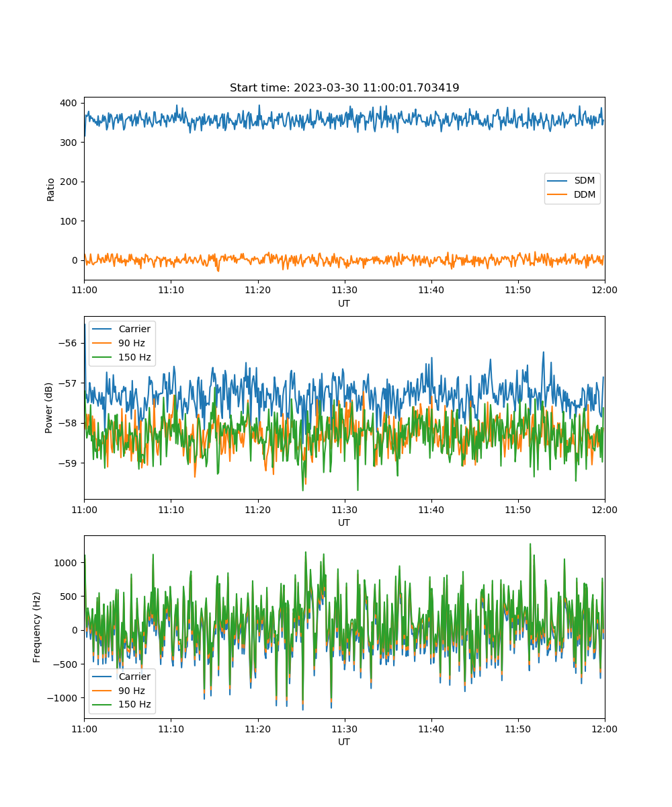Click the 11:50 tick under the Frequency plot

click(x=517, y=728)
